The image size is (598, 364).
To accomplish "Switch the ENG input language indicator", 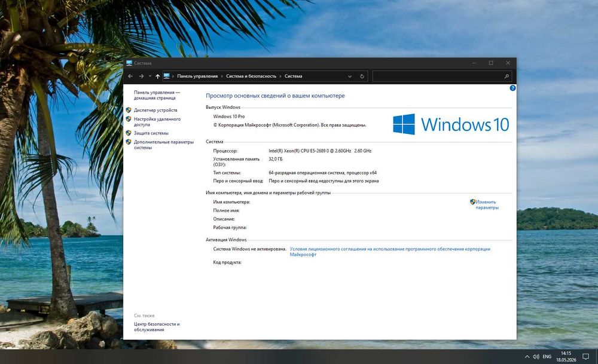I will click(x=547, y=357).
